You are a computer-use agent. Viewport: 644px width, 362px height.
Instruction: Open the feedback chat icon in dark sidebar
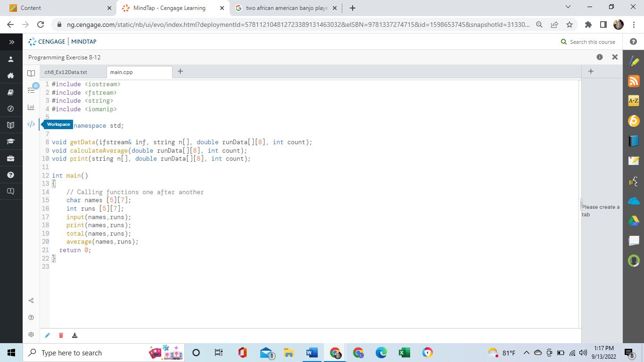pos(11,191)
